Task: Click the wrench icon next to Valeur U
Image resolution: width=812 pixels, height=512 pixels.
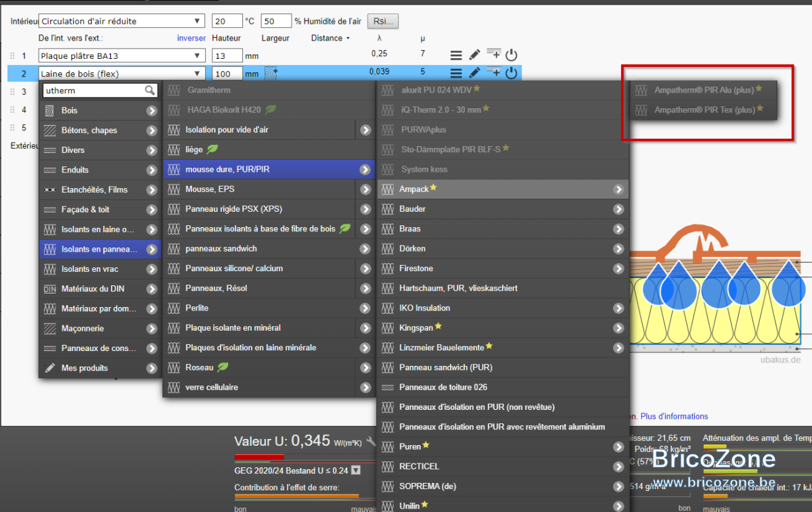Action: pyautogui.click(x=371, y=442)
